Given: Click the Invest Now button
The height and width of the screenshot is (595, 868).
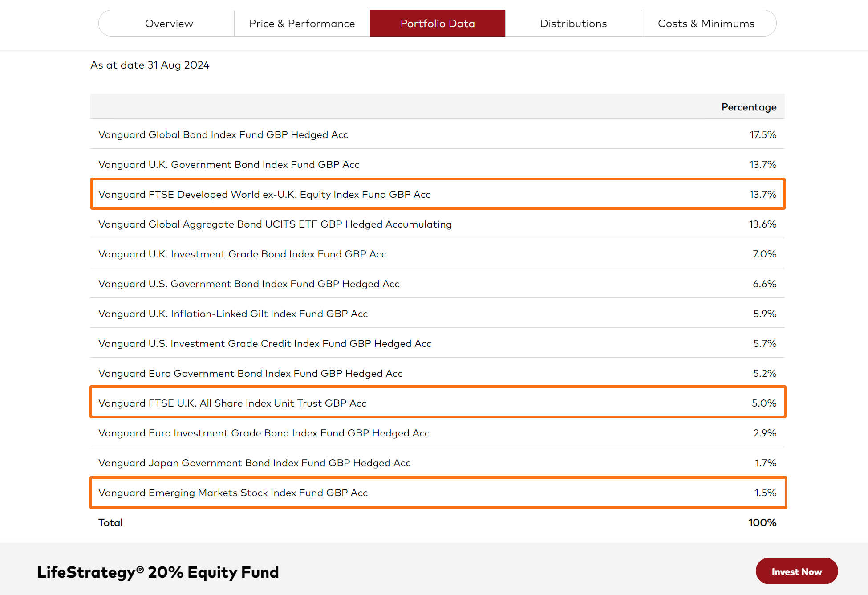Looking at the screenshot, I should (797, 571).
